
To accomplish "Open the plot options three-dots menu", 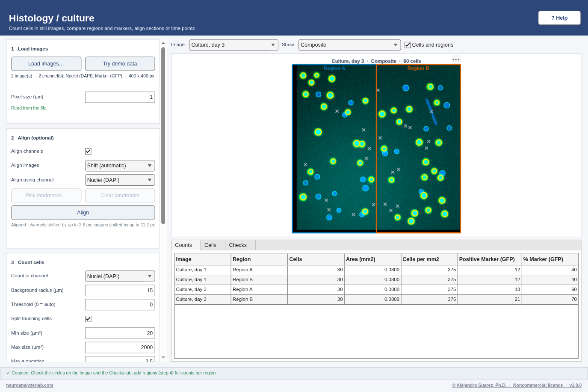I will point(456,59).
